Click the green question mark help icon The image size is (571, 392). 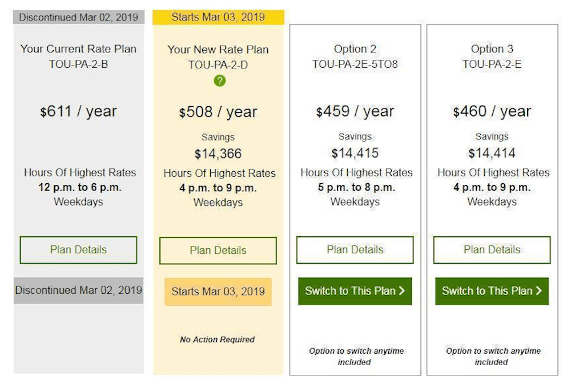[x=220, y=80]
